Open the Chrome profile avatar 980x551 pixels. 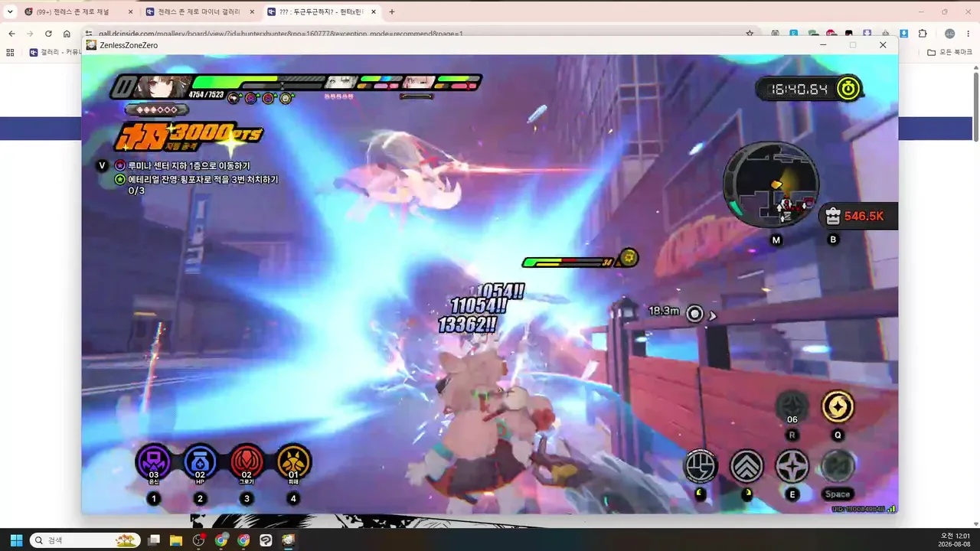[x=949, y=34]
